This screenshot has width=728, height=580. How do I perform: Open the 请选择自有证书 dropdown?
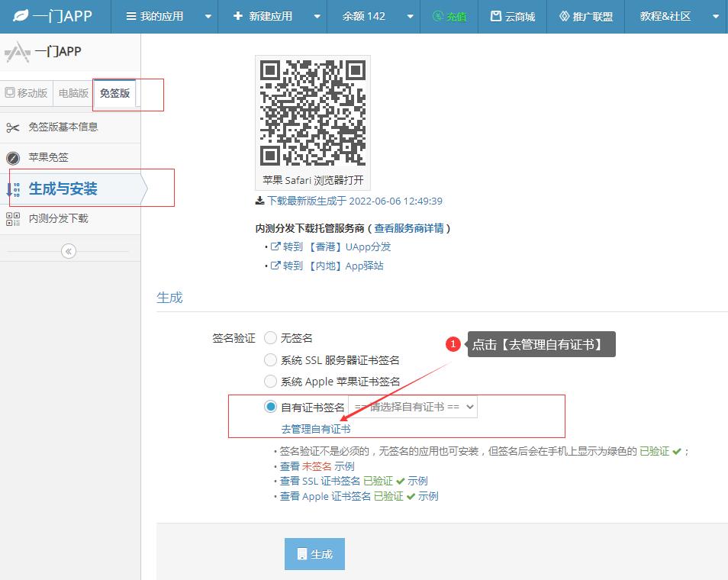[413, 407]
